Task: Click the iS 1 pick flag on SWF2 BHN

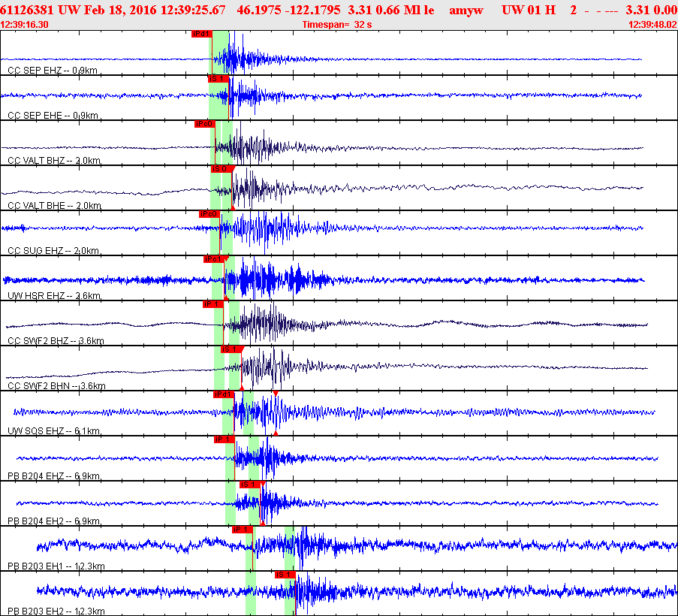Action: tap(231, 349)
